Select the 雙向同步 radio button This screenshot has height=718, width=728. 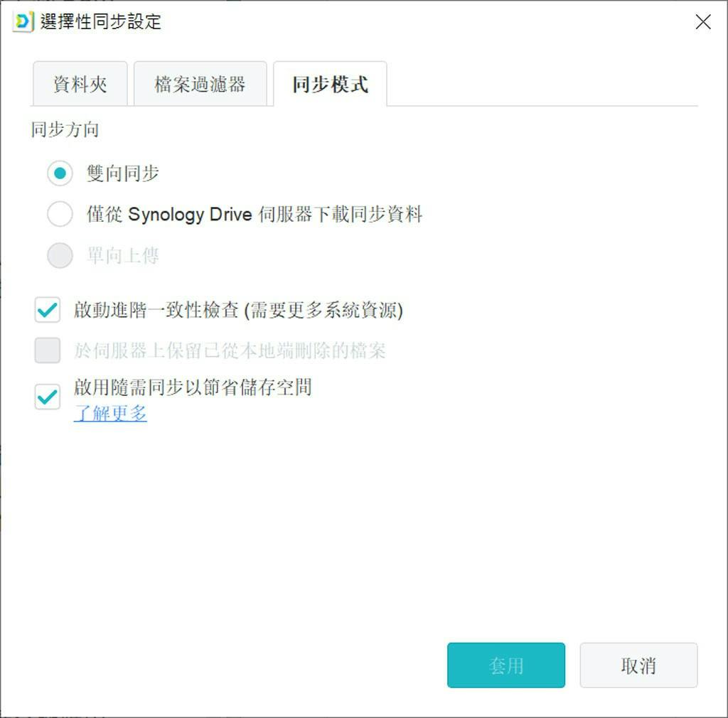60,173
